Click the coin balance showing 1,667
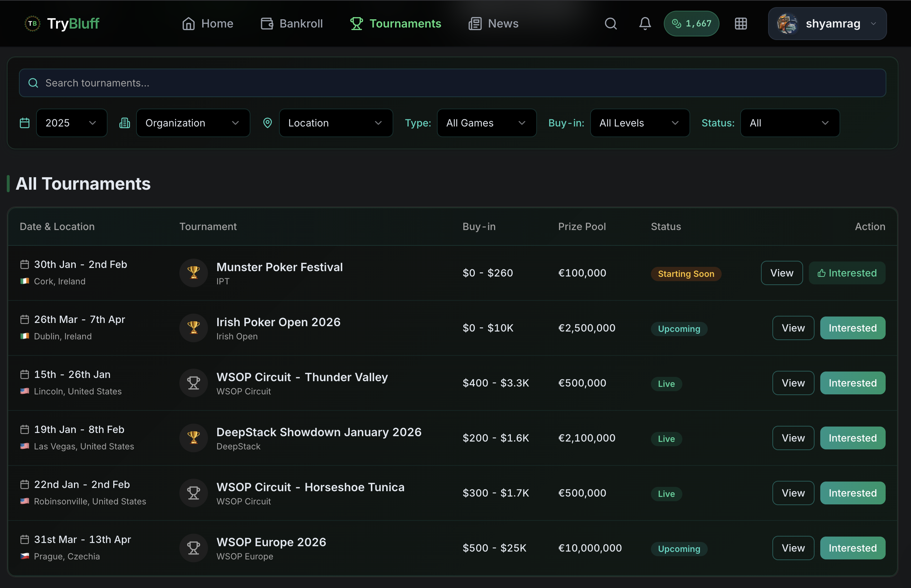Viewport: 911px width, 588px height. pos(691,23)
